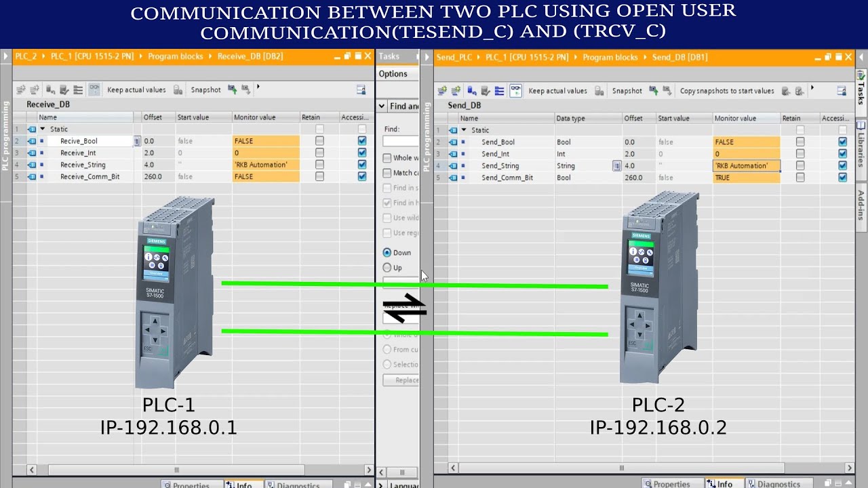
Task: Click settings icon at right of Send_DB toolbar
Action: [x=842, y=91]
